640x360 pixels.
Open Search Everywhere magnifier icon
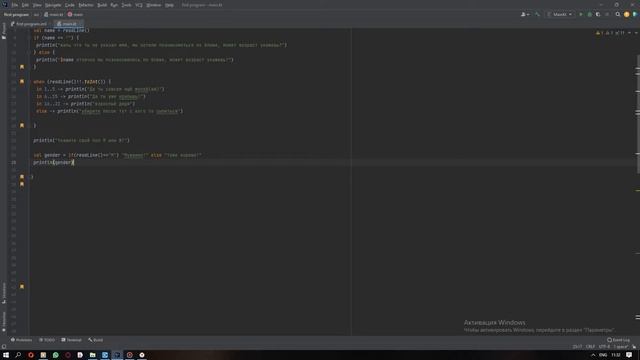coord(618,14)
